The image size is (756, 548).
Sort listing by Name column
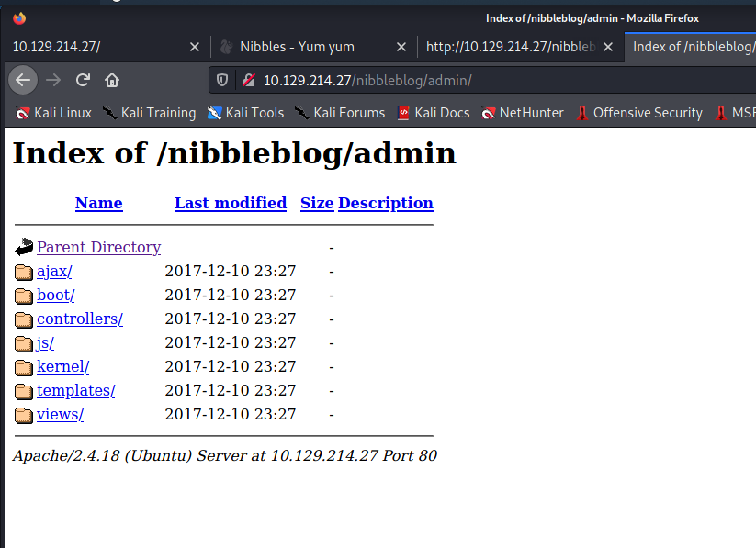(98, 203)
